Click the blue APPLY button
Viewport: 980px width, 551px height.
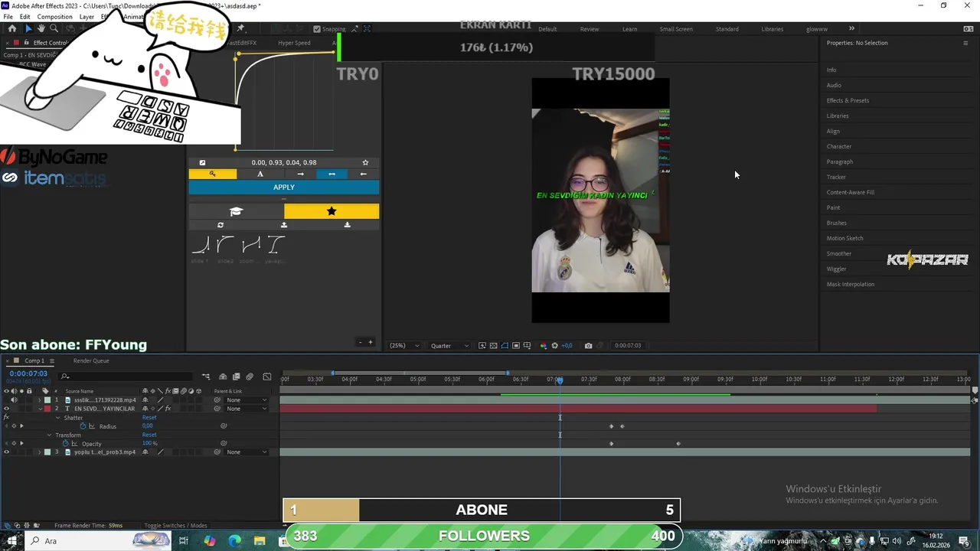tap(284, 187)
